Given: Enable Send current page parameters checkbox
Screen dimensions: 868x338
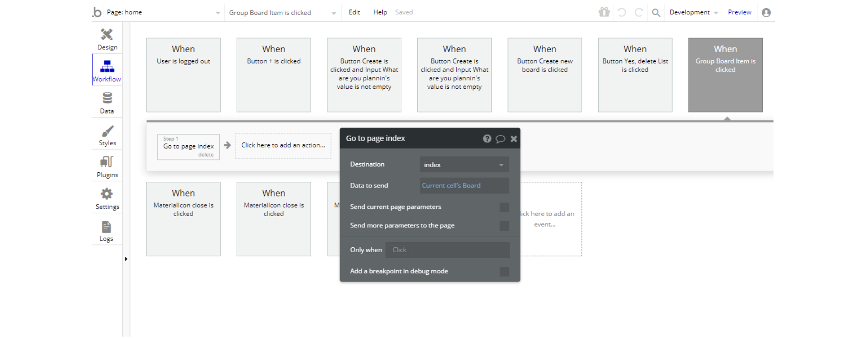Looking at the screenshot, I should coord(504,207).
